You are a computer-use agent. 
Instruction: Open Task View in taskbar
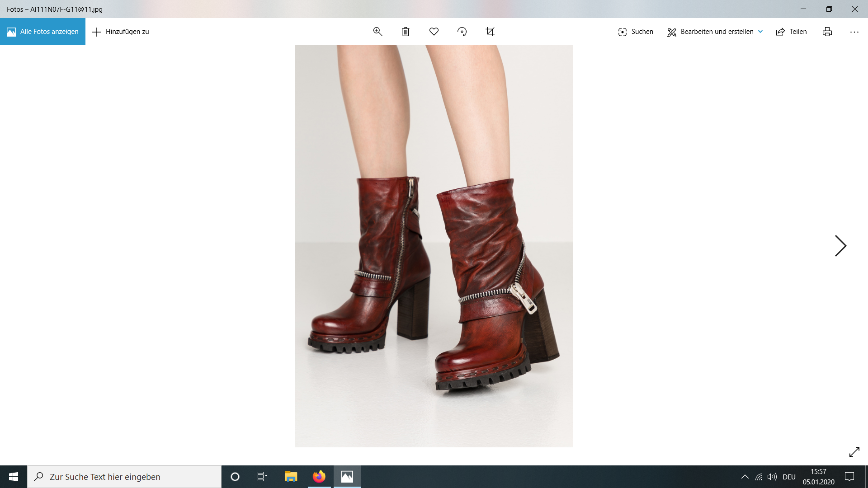pyautogui.click(x=262, y=477)
